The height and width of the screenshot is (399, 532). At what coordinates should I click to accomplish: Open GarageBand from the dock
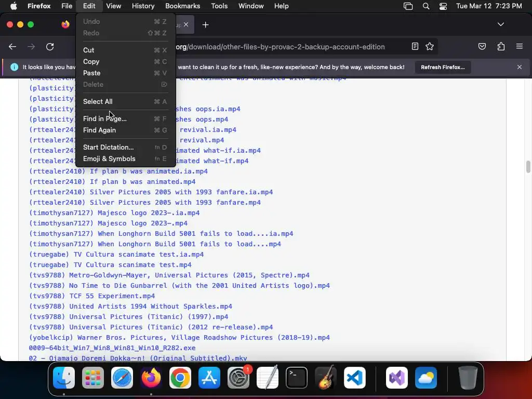(326, 378)
